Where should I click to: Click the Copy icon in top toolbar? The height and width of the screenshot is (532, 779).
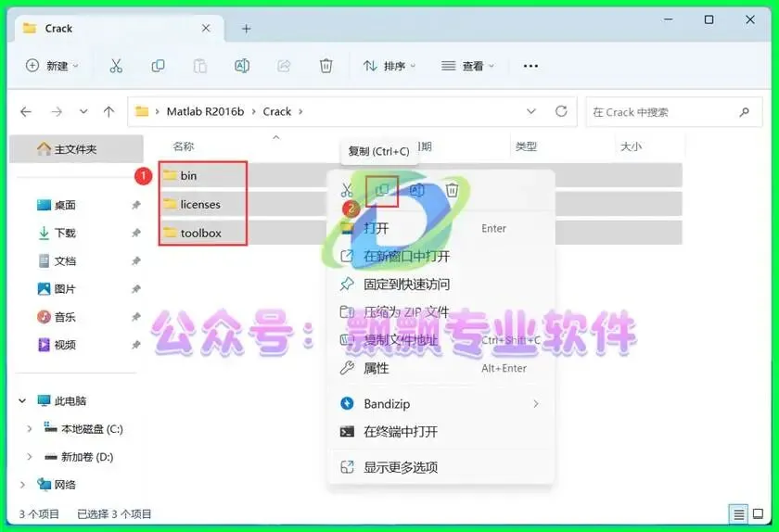click(158, 66)
